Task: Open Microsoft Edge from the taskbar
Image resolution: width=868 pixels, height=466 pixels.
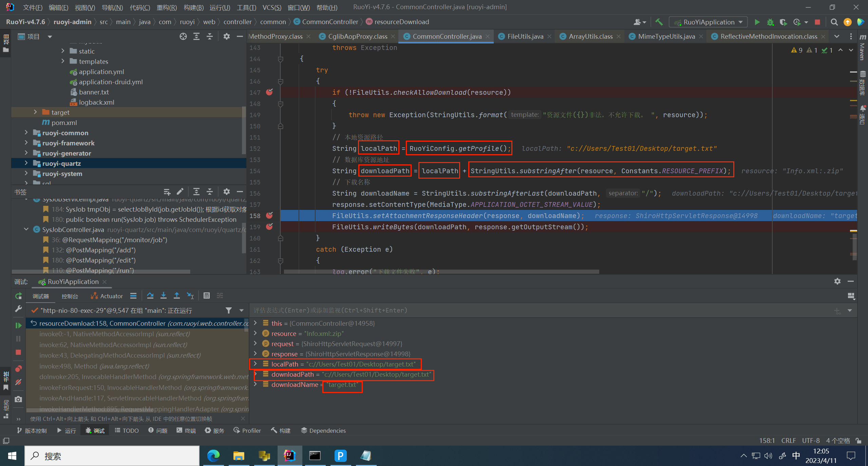Action: pos(213,456)
